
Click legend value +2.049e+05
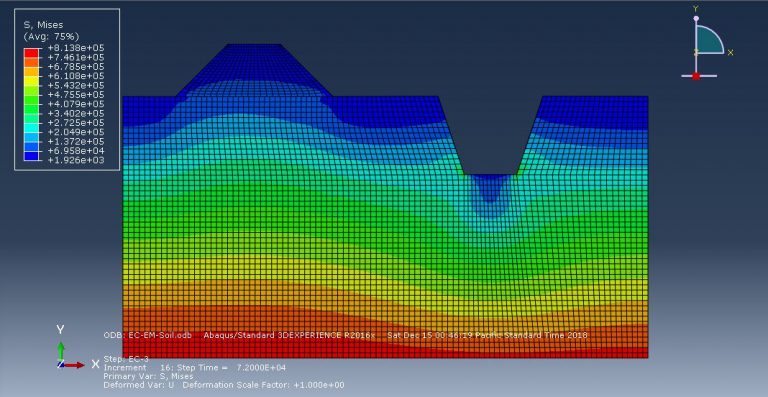coord(75,132)
